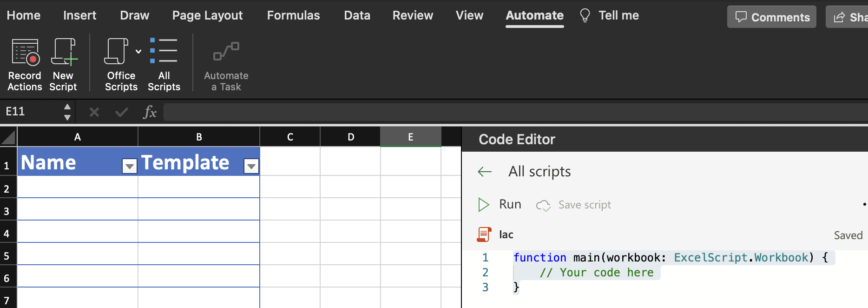Screen dimensions: 868x308
Task: Open the Name Box stepper arrows
Action: coord(67,112)
